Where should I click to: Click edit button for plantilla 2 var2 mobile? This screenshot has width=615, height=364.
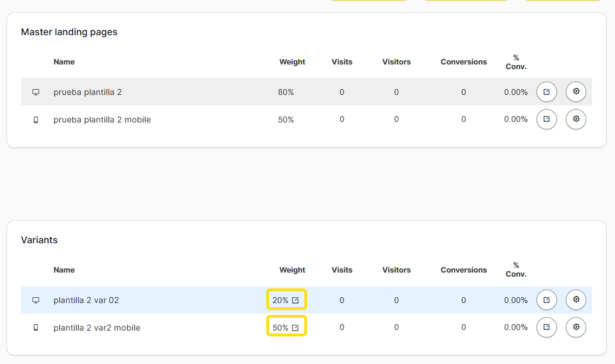546,327
